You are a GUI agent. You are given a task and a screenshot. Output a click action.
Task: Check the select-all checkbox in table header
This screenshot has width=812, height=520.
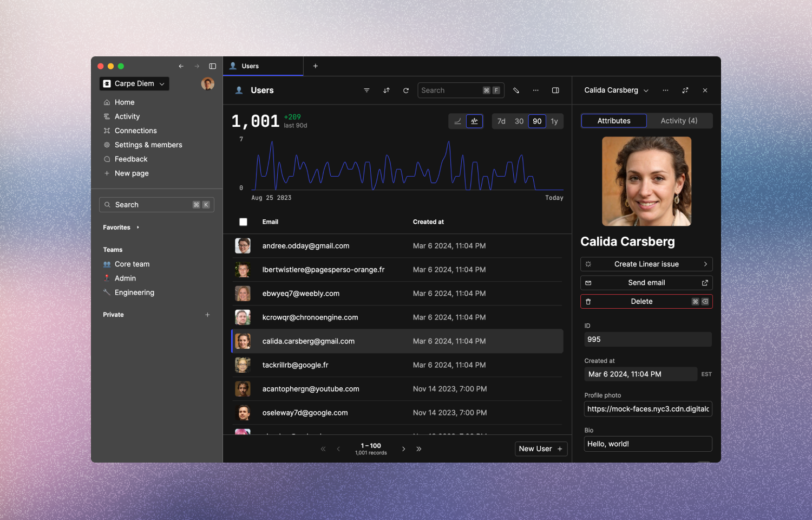click(244, 222)
